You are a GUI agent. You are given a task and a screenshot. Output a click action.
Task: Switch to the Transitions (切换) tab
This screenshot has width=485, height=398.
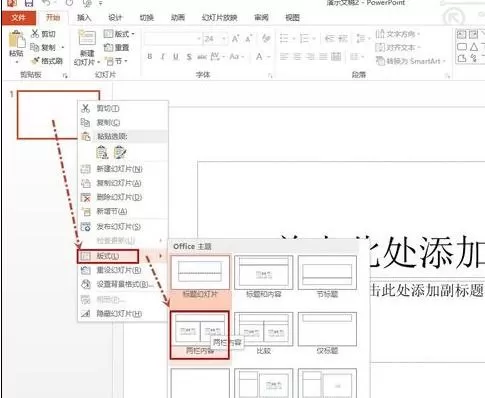pyautogui.click(x=147, y=18)
